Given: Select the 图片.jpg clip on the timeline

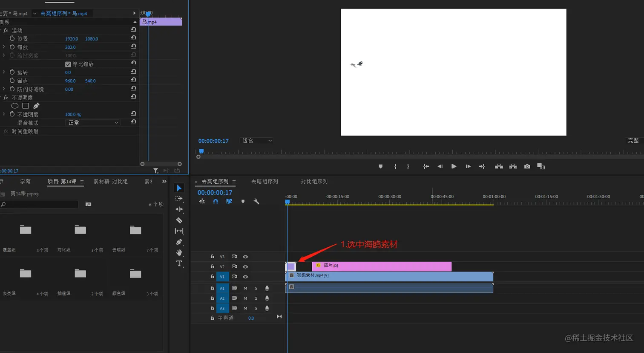Looking at the screenshot, I should [x=382, y=266].
